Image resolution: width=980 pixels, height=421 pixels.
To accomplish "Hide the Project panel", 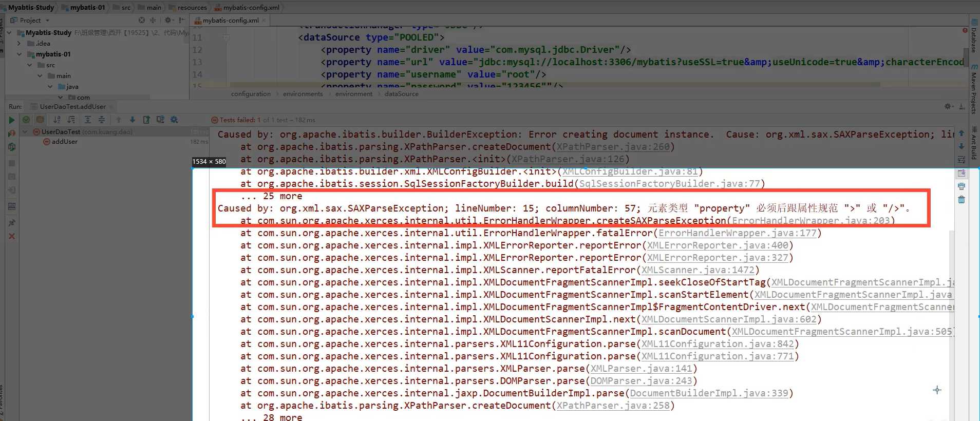I will coord(182,20).
